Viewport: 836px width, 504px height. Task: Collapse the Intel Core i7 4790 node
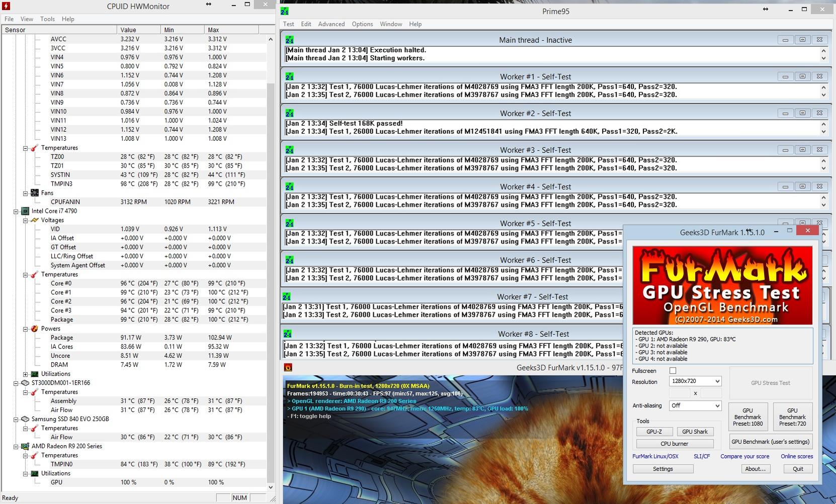tap(16, 211)
